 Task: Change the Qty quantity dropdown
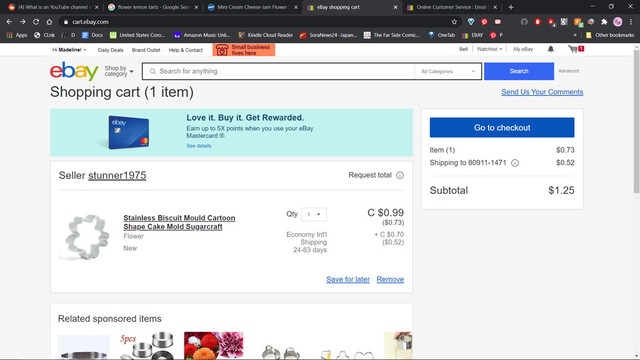314,214
